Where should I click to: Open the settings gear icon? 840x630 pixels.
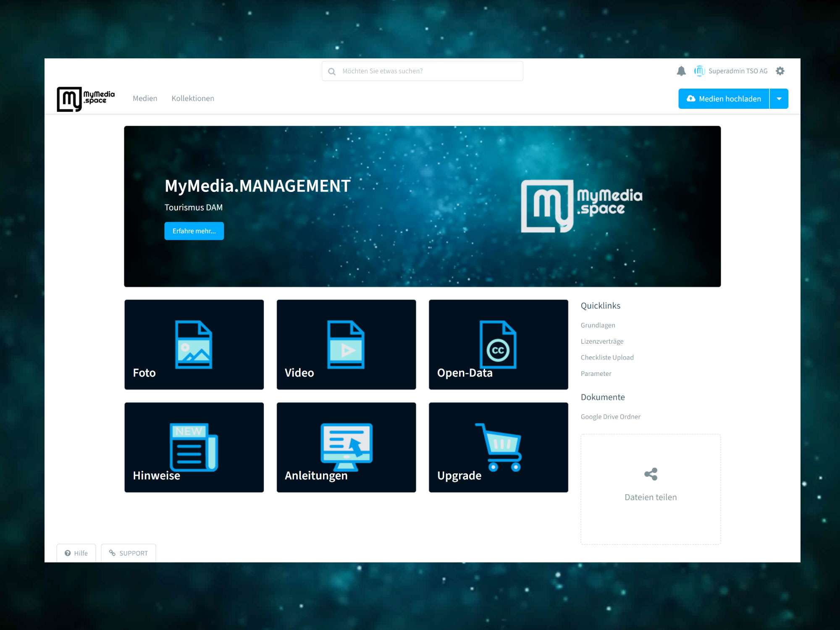(x=780, y=71)
